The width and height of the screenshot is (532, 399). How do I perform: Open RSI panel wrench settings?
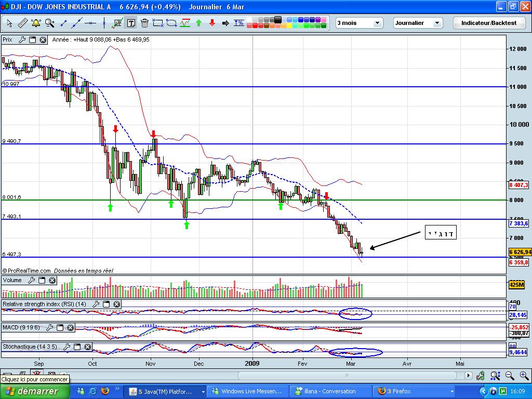pos(96,304)
